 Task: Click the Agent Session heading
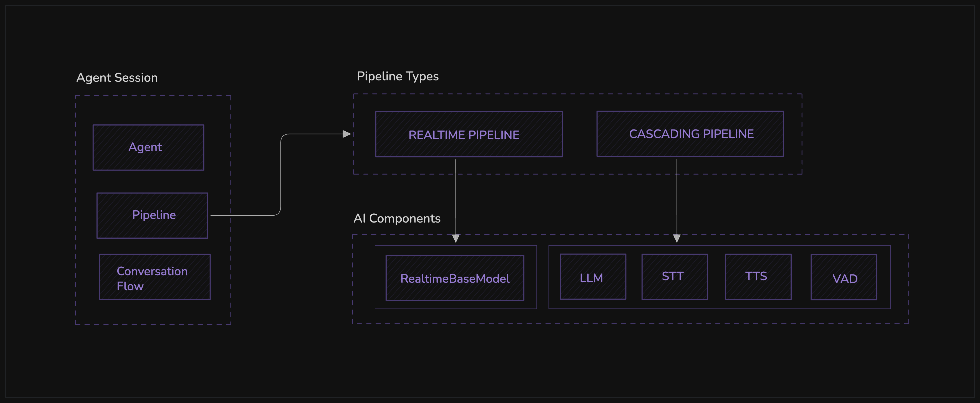[x=117, y=78]
